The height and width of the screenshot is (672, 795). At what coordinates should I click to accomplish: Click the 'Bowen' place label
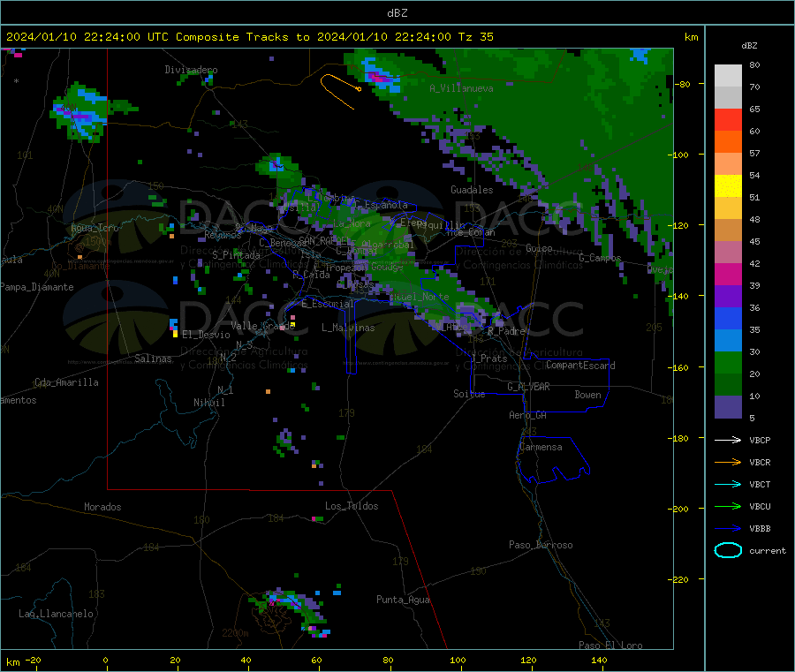coord(587,394)
